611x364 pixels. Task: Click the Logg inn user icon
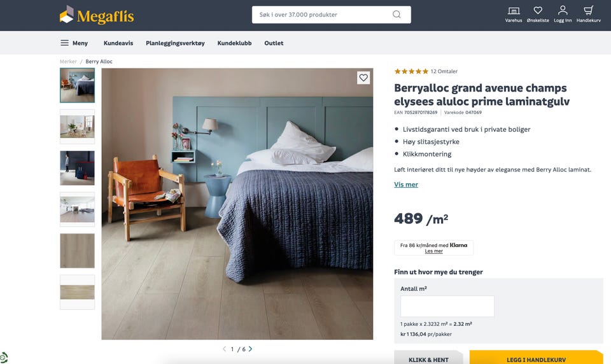pos(563,15)
